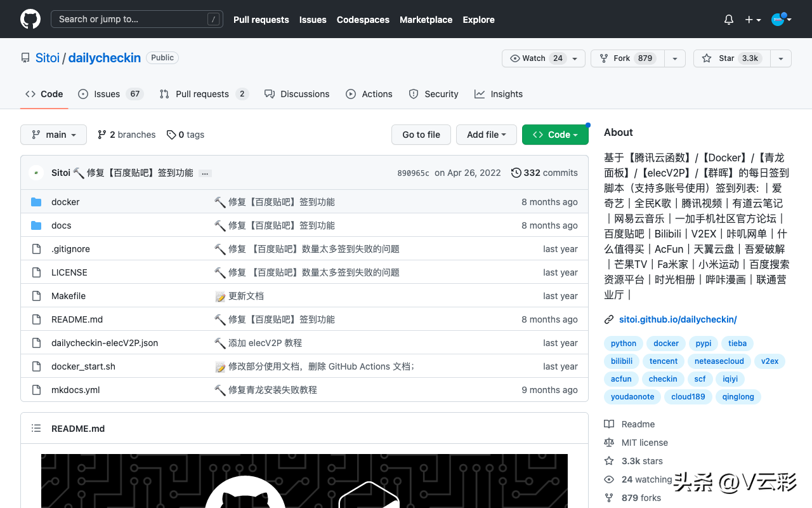Screen dimensions: 812x508
Task: Open Codespaces in the top navigation
Action: coord(363,20)
